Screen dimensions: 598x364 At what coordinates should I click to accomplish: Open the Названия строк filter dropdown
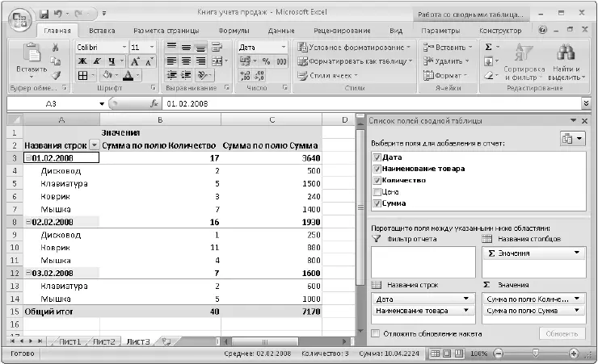pos(94,145)
